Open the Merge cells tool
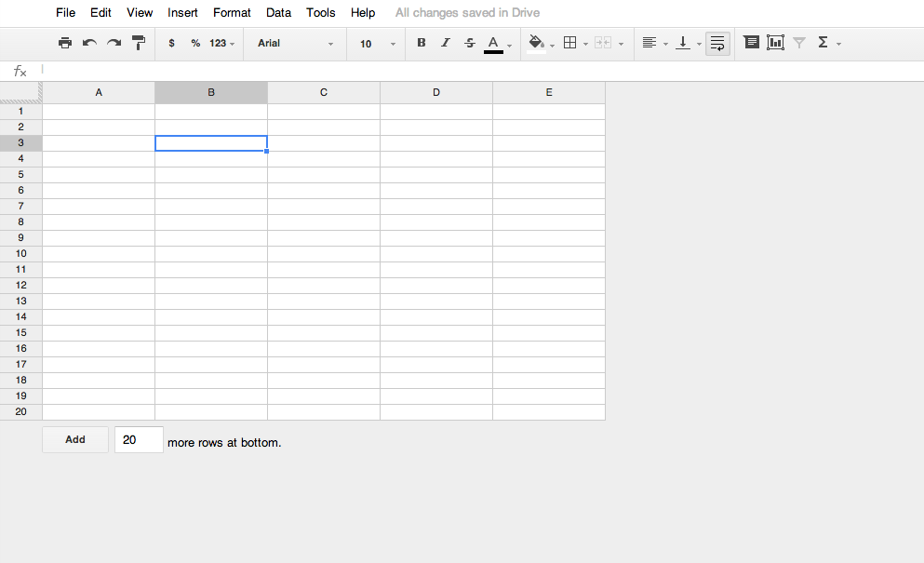 [602, 43]
